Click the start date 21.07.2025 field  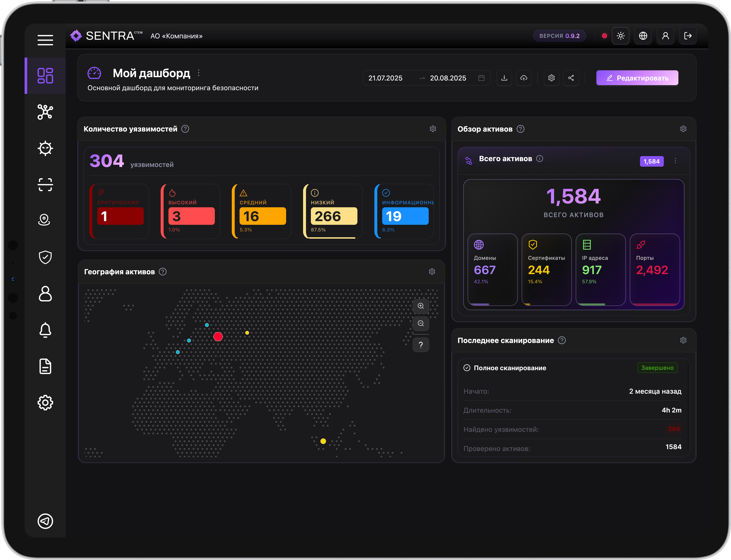(385, 78)
